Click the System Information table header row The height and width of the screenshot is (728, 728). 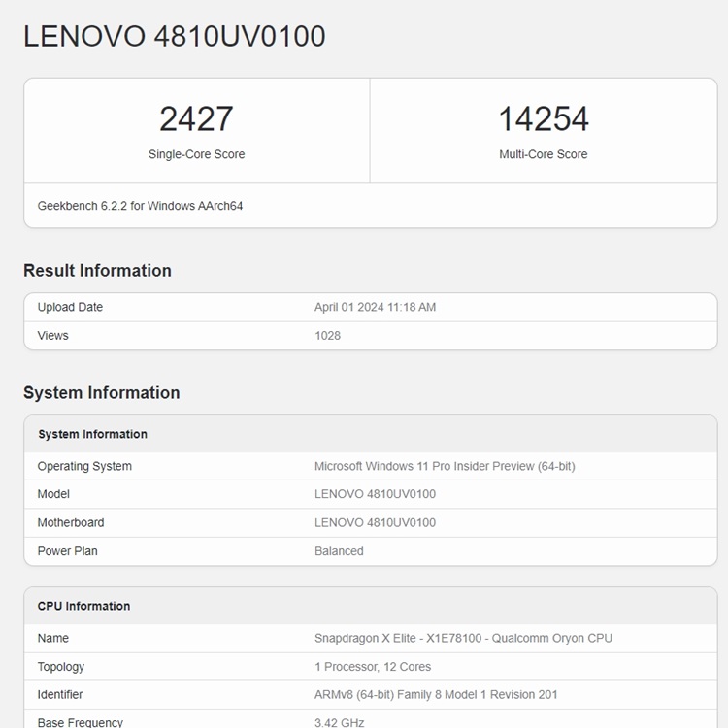pos(371,434)
